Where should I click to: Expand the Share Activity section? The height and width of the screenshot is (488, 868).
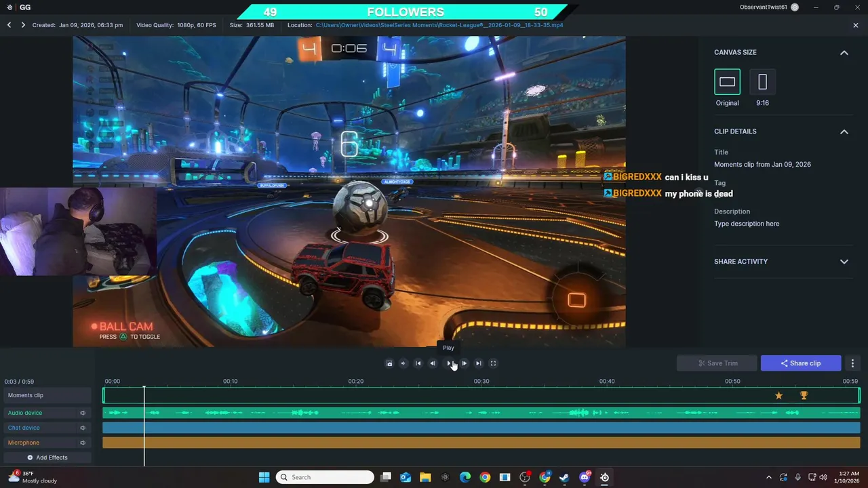click(x=844, y=262)
